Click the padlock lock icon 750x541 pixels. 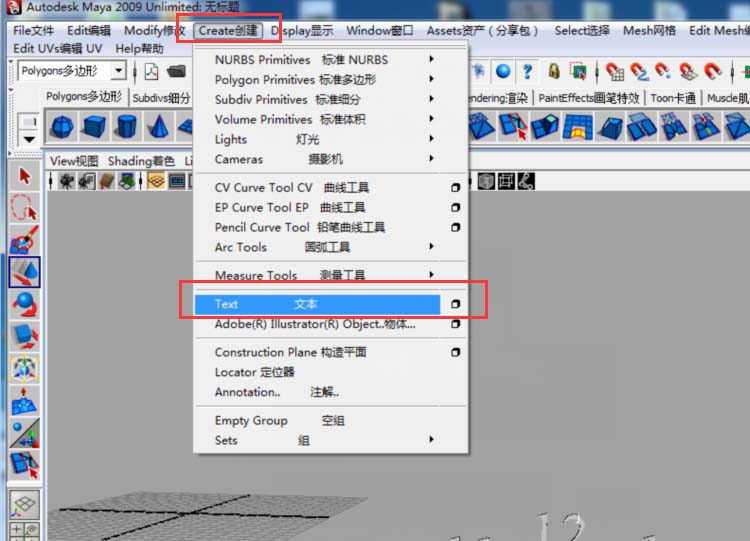[x=553, y=71]
